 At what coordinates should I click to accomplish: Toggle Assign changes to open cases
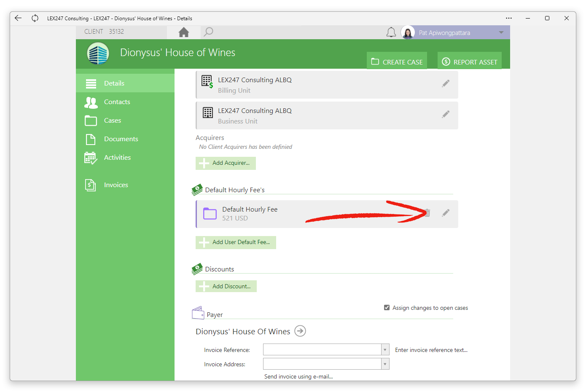387,308
